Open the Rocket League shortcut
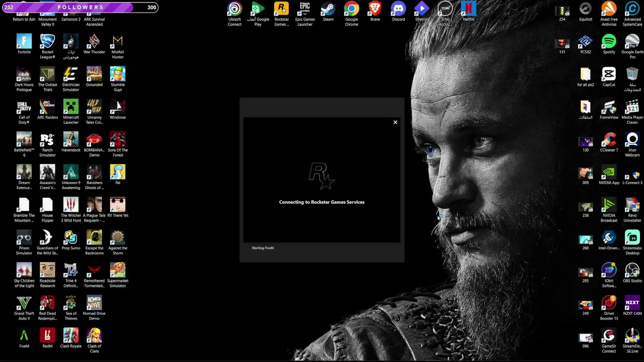 [x=47, y=46]
